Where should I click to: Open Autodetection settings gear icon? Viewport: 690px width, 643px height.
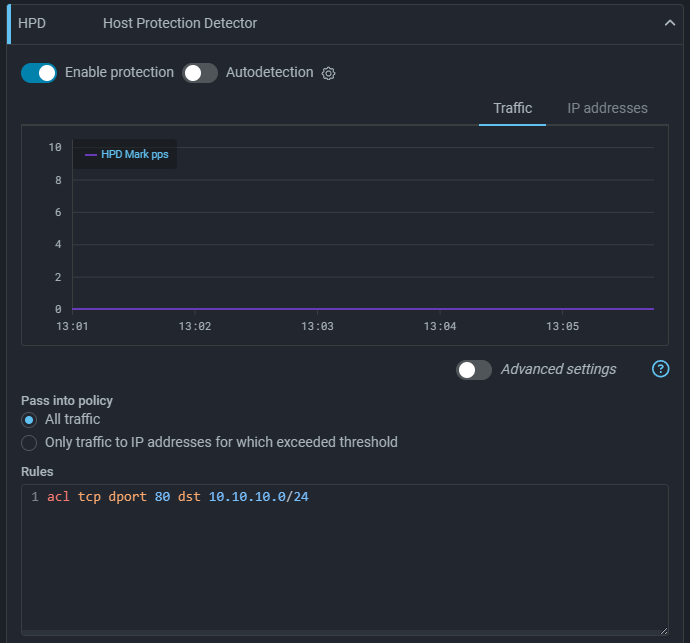[x=328, y=73]
